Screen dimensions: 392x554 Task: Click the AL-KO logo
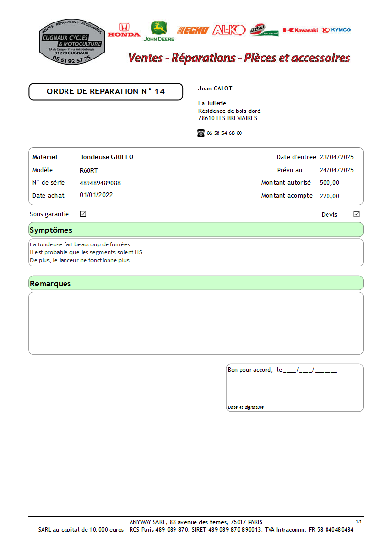[229, 30]
